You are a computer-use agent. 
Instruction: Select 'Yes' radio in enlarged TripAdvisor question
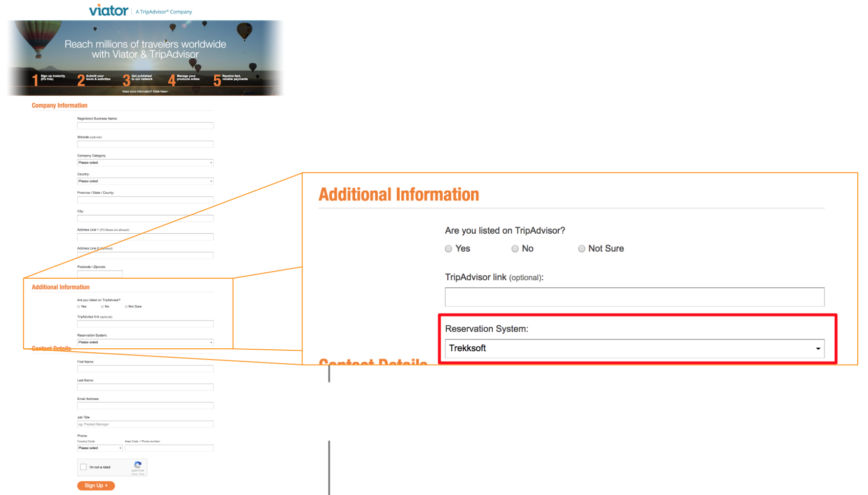tap(448, 249)
